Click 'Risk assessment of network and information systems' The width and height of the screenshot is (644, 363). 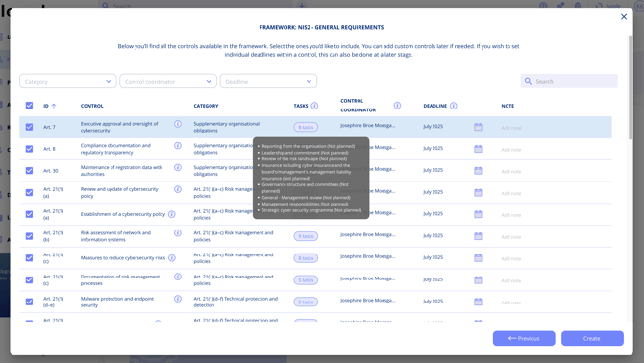115,236
